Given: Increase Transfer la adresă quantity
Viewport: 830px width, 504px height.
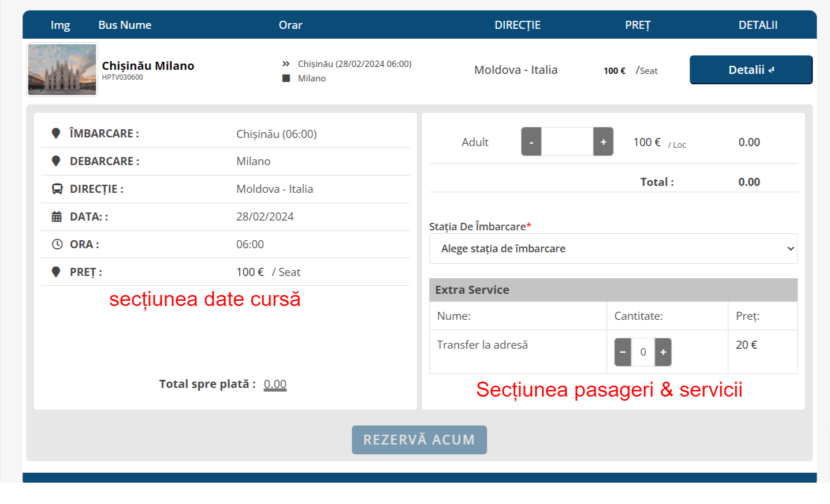Looking at the screenshot, I should [663, 352].
